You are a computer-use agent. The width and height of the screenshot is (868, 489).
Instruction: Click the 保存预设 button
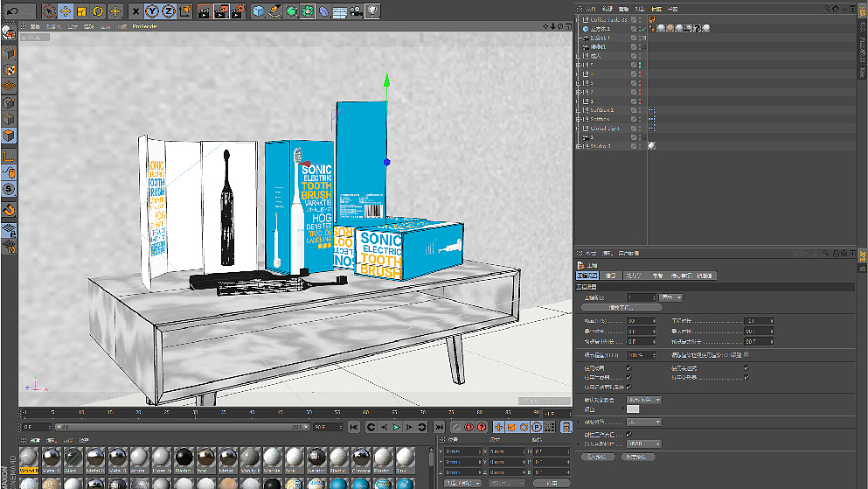(x=637, y=457)
